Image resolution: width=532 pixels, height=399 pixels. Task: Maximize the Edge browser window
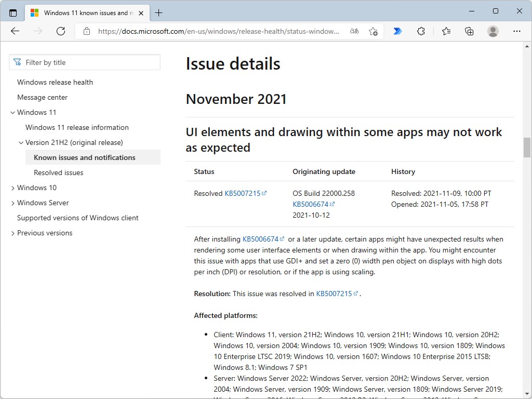click(x=495, y=11)
